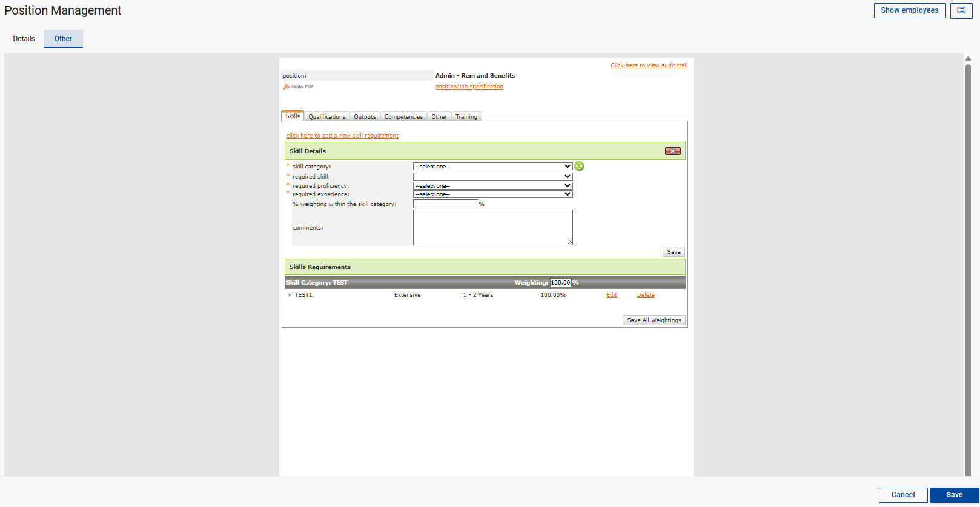Delete the TEST1 skill requirement
The width and height of the screenshot is (980, 507).
tap(646, 295)
